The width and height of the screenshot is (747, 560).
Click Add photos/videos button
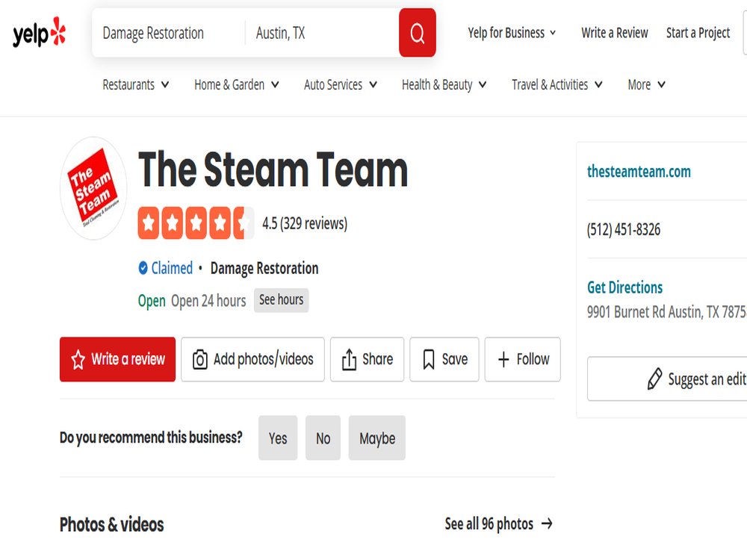(x=253, y=360)
